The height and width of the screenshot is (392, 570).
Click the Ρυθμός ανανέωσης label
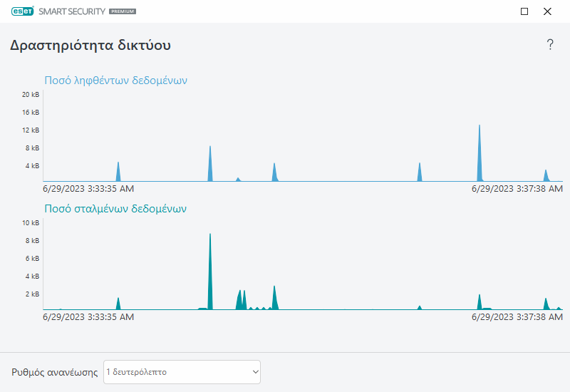pyautogui.click(x=54, y=372)
